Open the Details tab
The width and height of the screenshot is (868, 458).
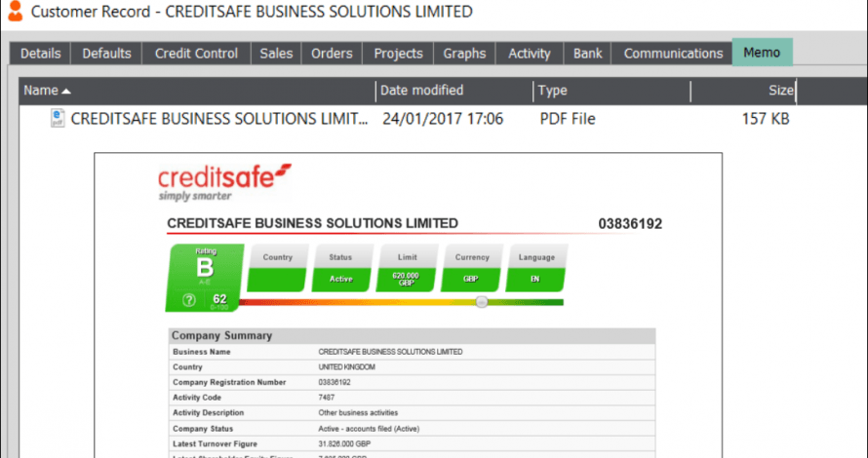pyautogui.click(x=40, y=54)
